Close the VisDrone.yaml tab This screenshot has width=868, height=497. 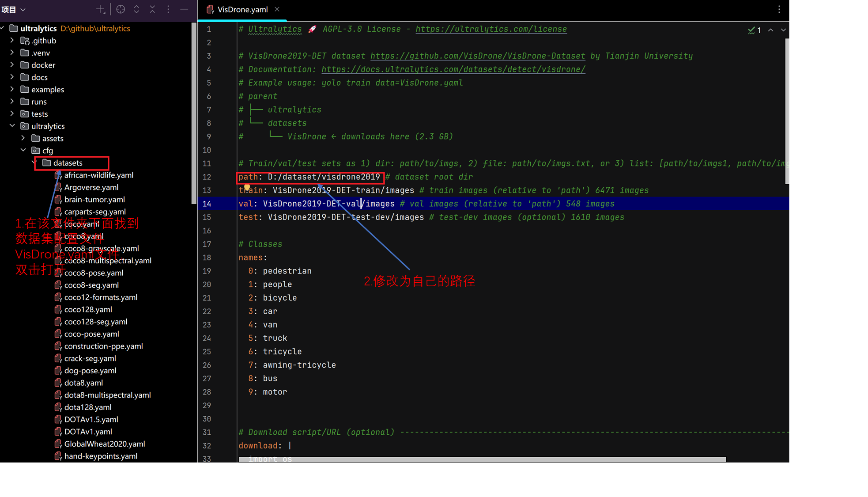[277, 9]
